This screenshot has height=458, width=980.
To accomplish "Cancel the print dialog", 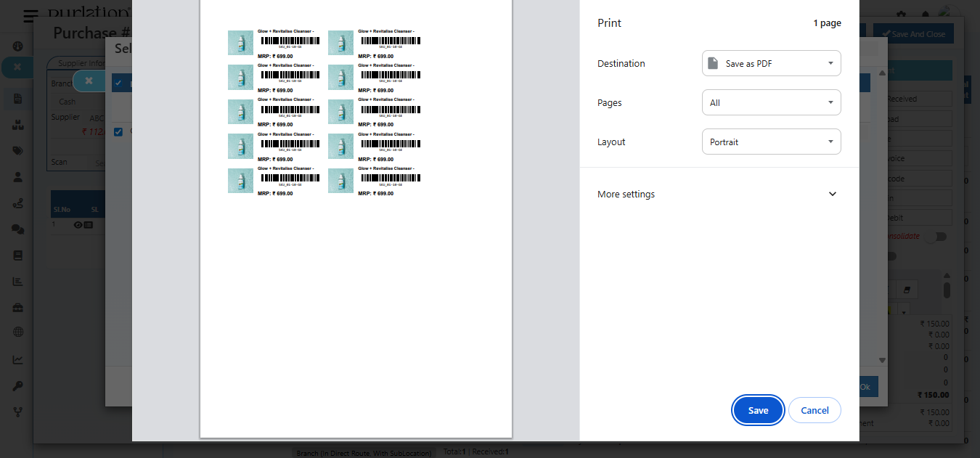I will 814,410.
